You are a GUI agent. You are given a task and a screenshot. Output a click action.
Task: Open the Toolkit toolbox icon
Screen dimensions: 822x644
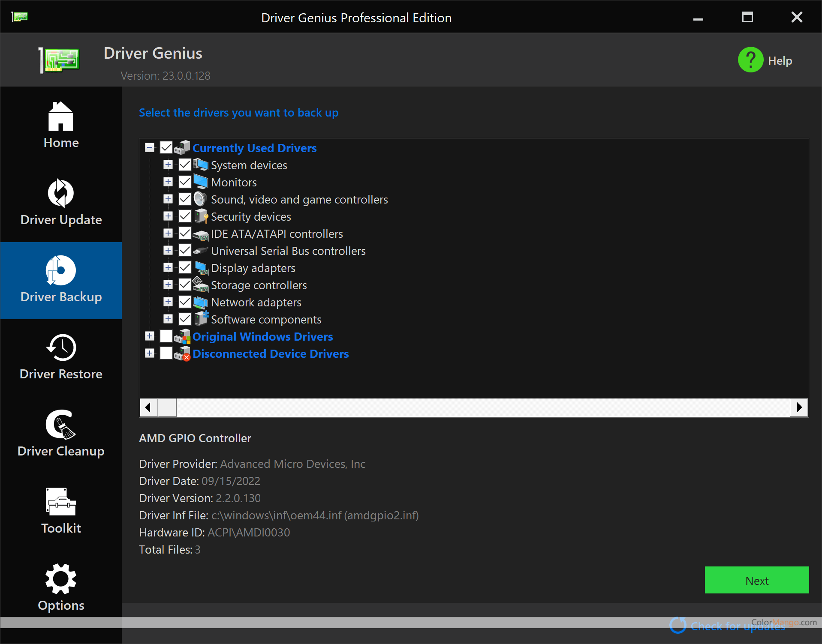pos(61,502)
